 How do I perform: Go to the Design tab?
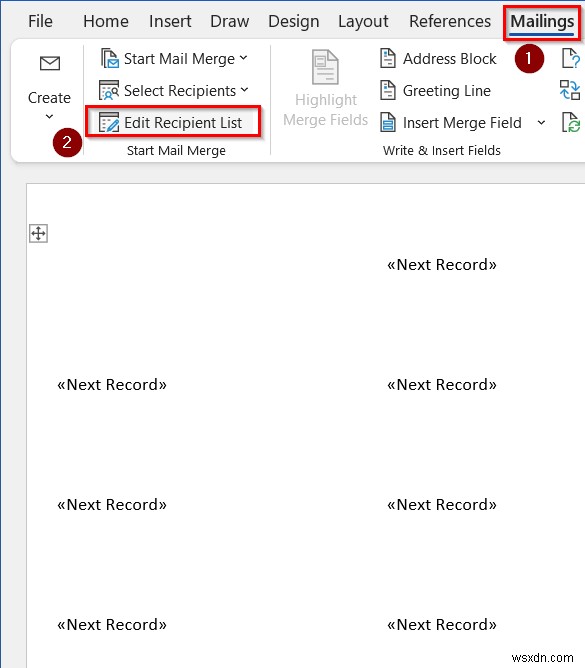click(294, 21)
